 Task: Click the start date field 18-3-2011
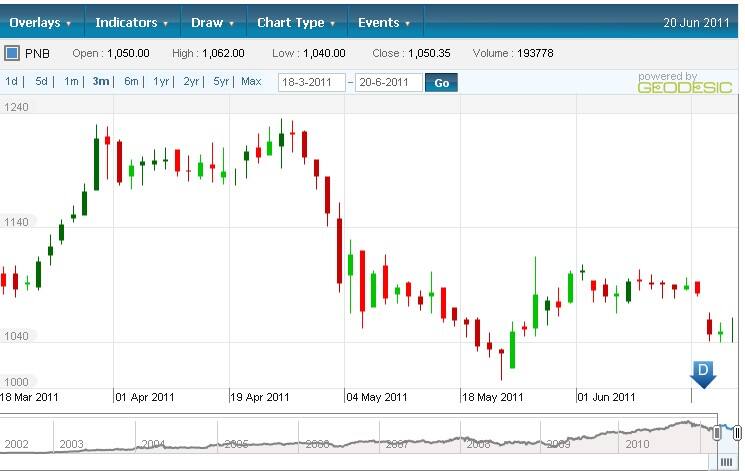coord(311,83)
